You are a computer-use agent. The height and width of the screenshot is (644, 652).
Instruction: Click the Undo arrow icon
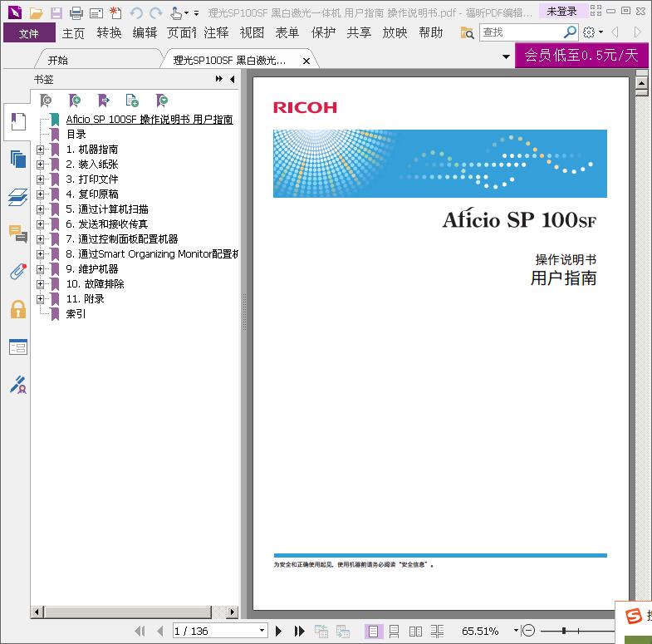tap(136, 13)
